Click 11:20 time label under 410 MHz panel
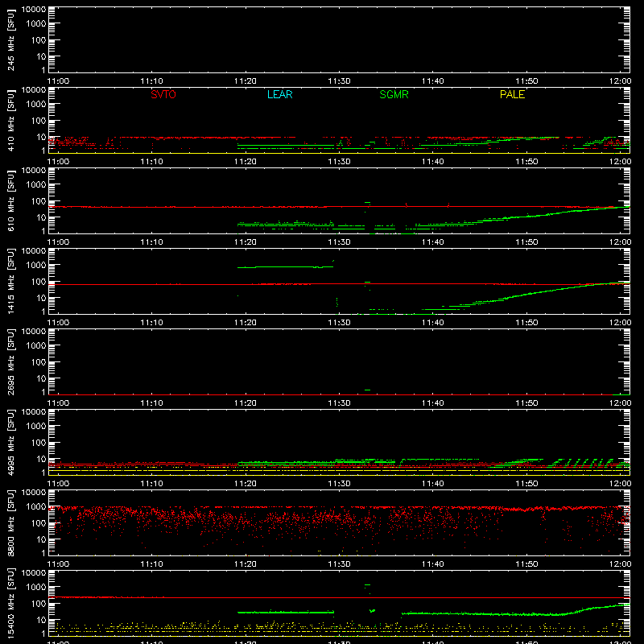Screen dimensions: 644x644 (x=246, y=162)
